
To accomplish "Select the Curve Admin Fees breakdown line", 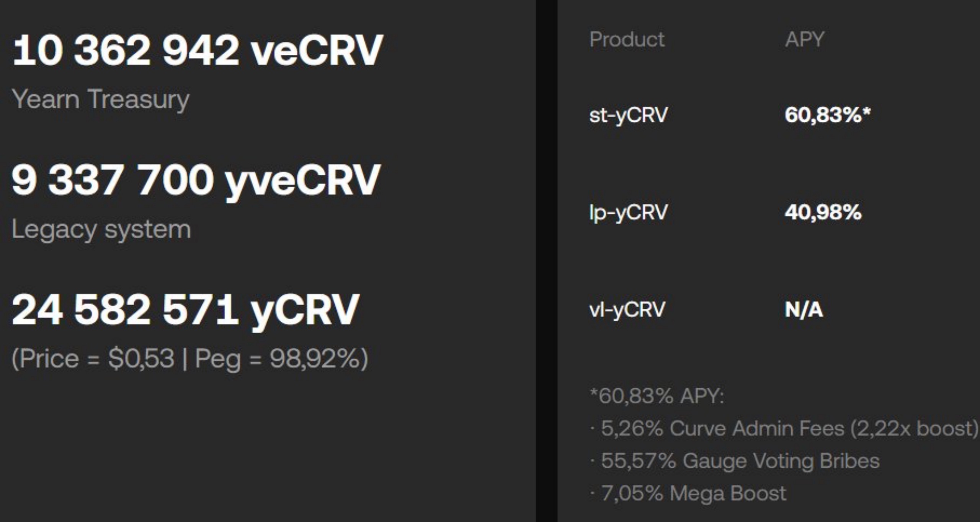I will click(x=785, y=429).
